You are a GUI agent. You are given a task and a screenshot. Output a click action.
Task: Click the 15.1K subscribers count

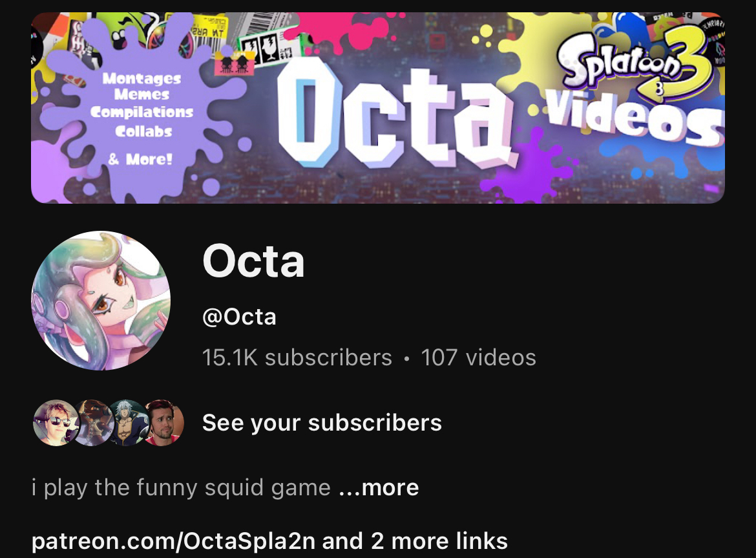click(x=297, y=358)
